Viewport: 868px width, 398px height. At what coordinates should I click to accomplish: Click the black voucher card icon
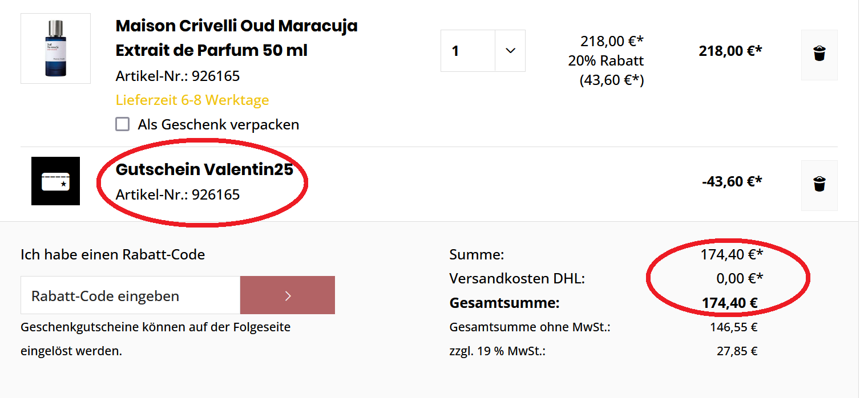[55, 181]
